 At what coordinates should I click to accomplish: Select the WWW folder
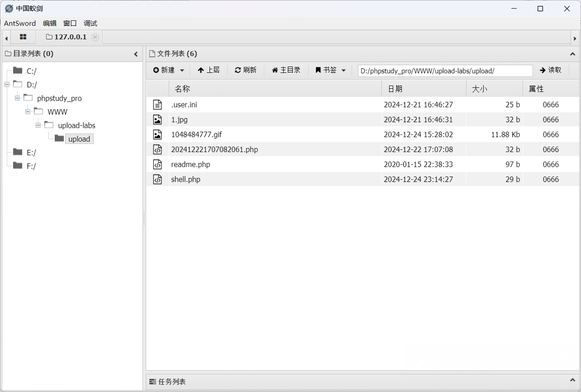57,112
